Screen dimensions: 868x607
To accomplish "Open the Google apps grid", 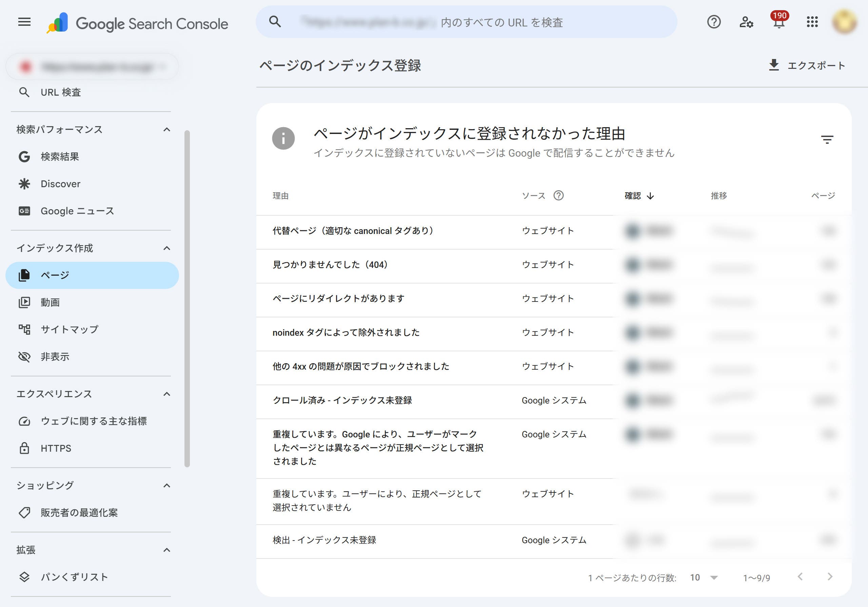I will (812, 22).
